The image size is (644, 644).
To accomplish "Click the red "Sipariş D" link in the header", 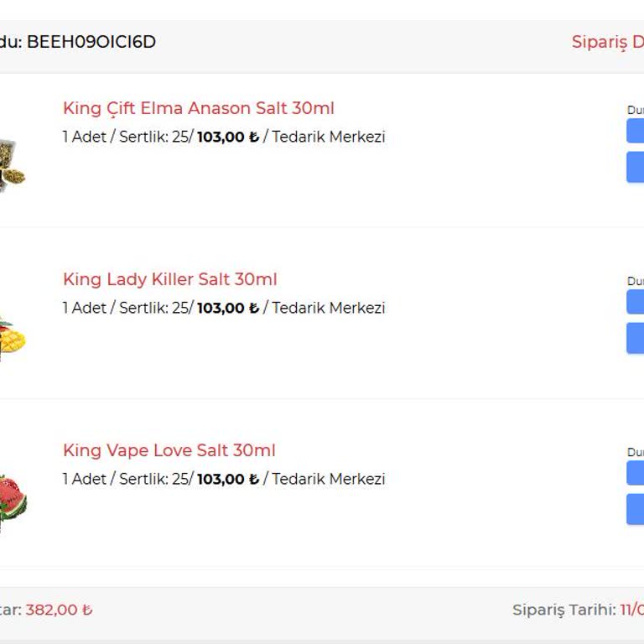I will click(x=607, y=42).
